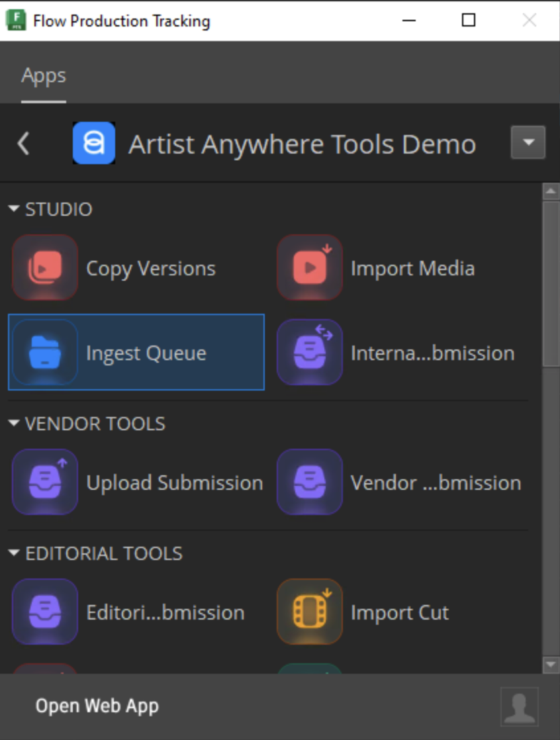
Task: Launch the Import Media app icon
Action: (310, 267)
